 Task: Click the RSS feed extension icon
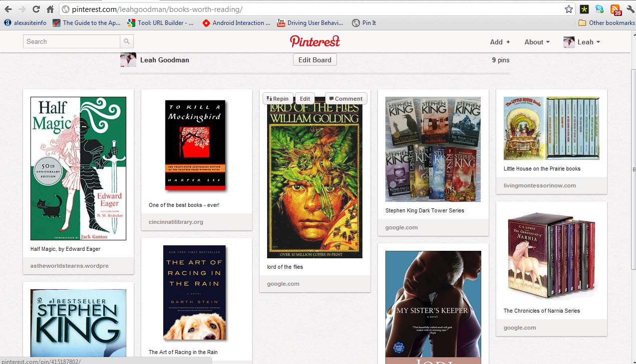pos(615,9)
